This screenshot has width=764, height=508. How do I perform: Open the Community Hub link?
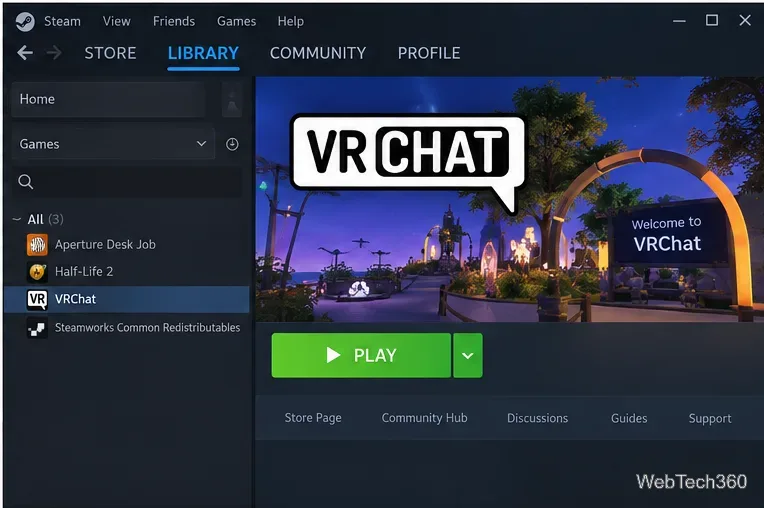[424, 418]
